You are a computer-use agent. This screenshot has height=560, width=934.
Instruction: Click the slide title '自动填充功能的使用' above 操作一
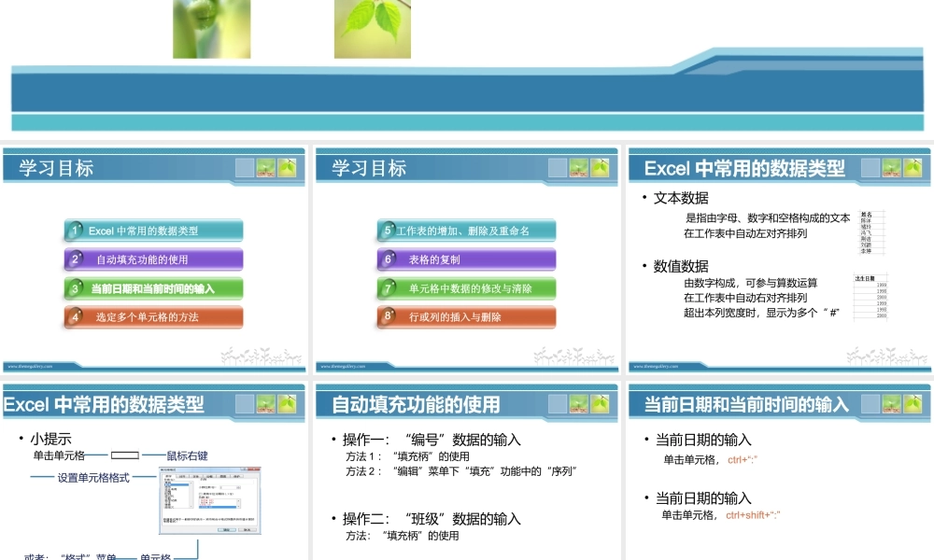click(x=416, y=405)
